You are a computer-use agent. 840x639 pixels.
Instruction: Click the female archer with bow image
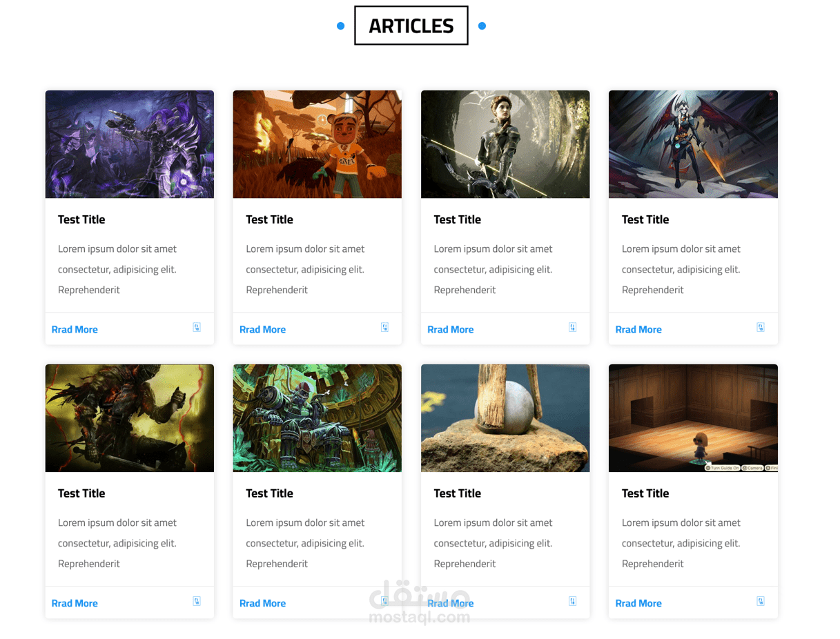coord(505,144)
